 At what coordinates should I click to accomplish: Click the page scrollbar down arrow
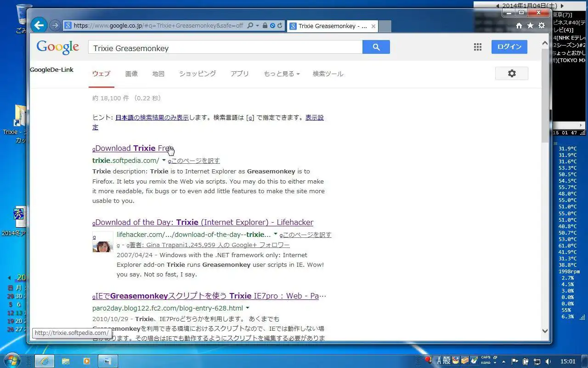click(x=545, y=330)
